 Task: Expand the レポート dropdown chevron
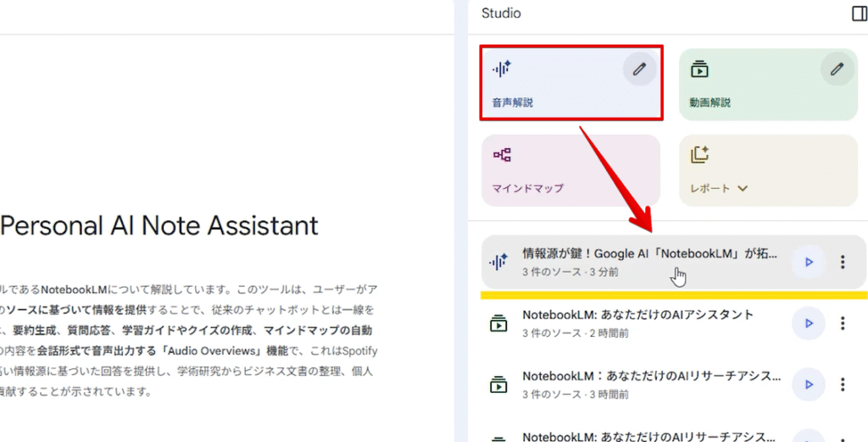click(743, 188)
